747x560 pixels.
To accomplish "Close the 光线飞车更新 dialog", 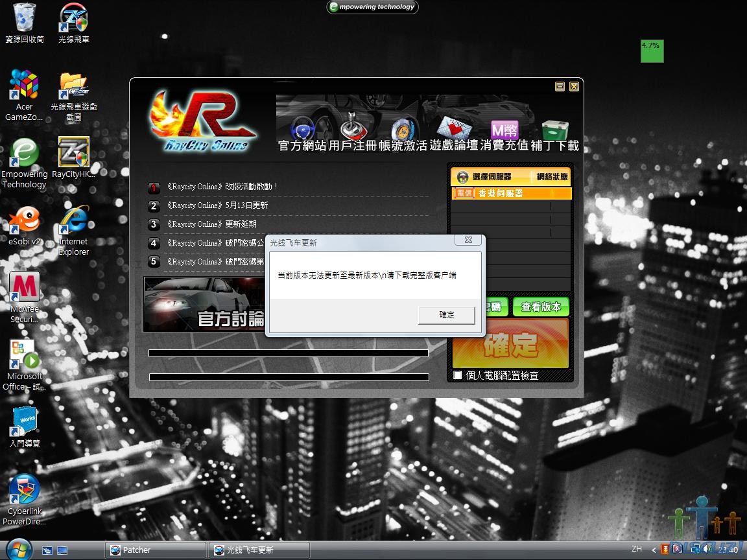I will (468, 240).
